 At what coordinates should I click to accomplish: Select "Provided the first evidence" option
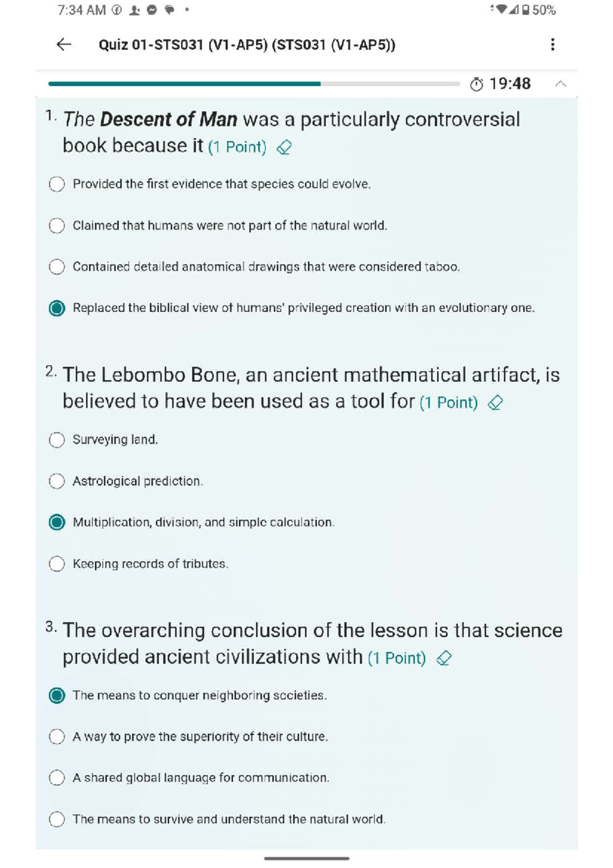(x=57, y=184)
